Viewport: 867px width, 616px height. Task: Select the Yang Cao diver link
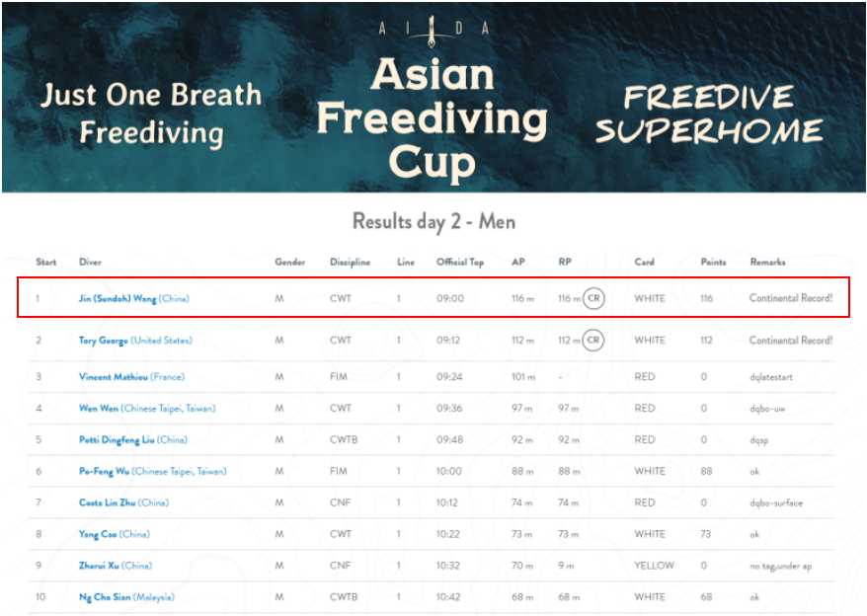pos(98,535)
